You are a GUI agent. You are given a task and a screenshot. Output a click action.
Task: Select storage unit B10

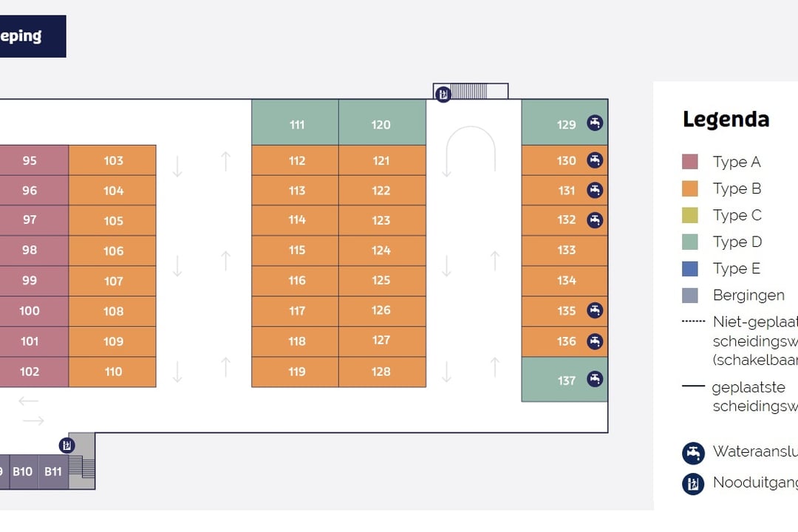[24, 471]
